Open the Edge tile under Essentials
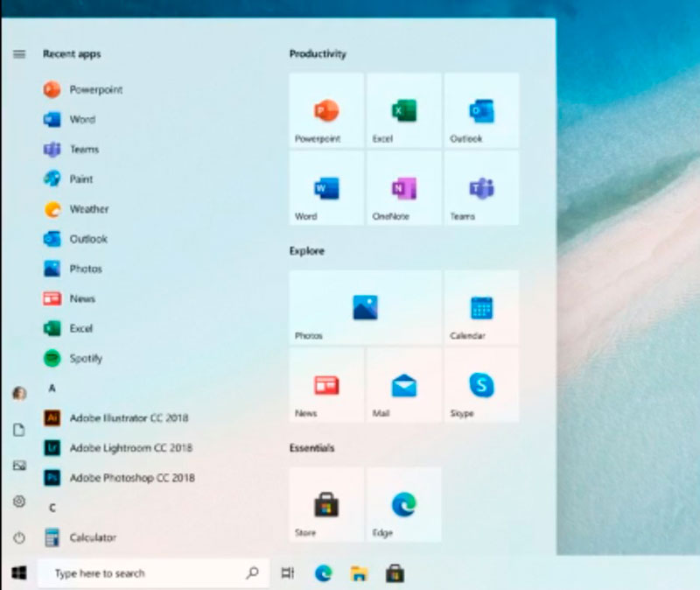This screenshot has width=700, height=590. [404, 505]
